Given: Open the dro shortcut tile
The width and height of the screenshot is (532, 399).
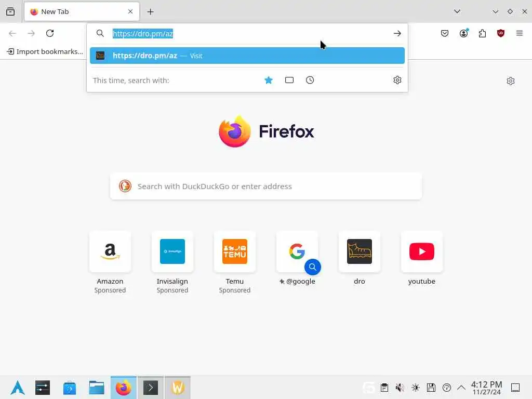Looking at the screenshot, I should click(x=360, y=252).
